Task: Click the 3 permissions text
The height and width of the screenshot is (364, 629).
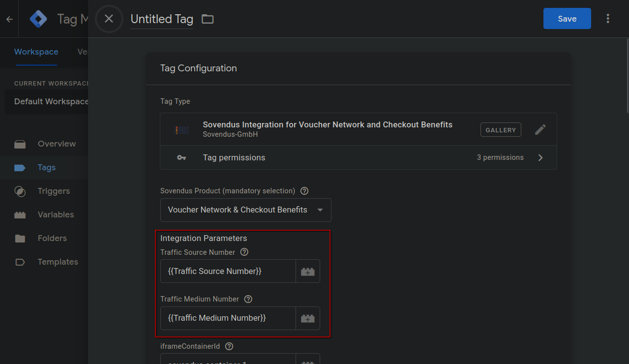Action: [x=500, y=158]
